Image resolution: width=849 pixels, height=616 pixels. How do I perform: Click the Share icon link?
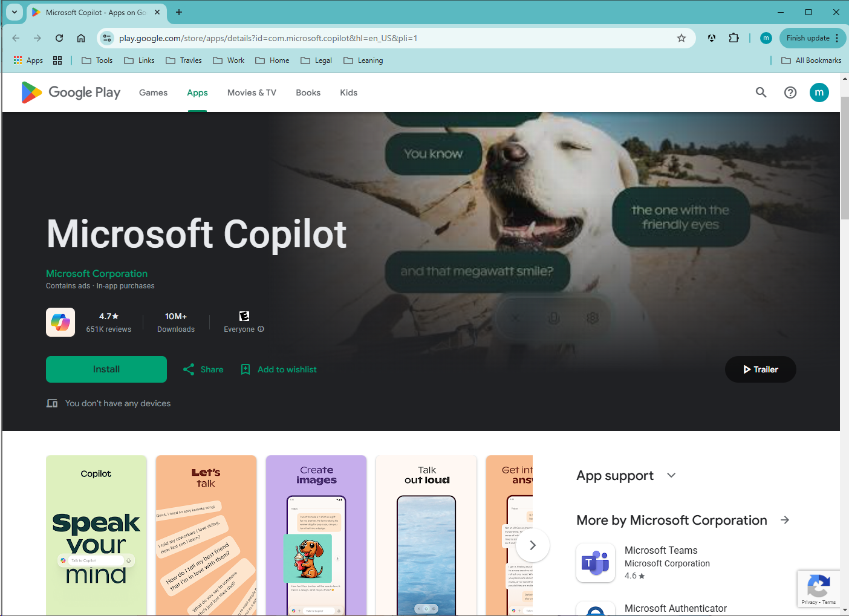203,369
